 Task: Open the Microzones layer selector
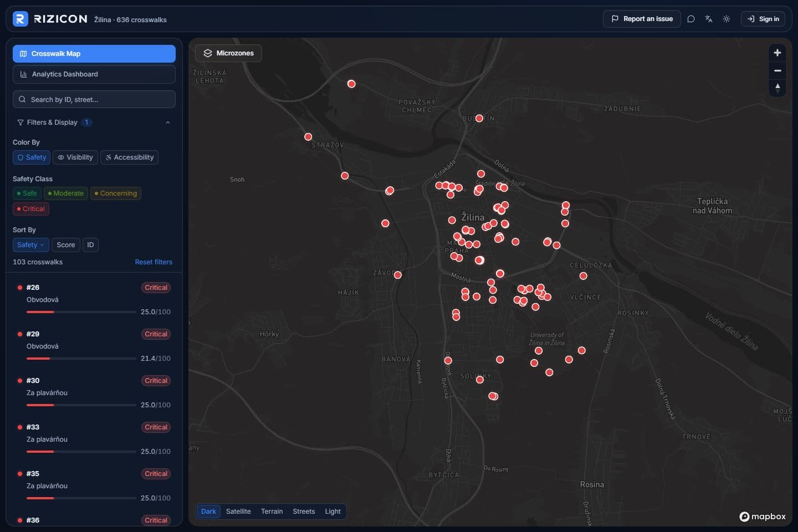coord(228,53)
